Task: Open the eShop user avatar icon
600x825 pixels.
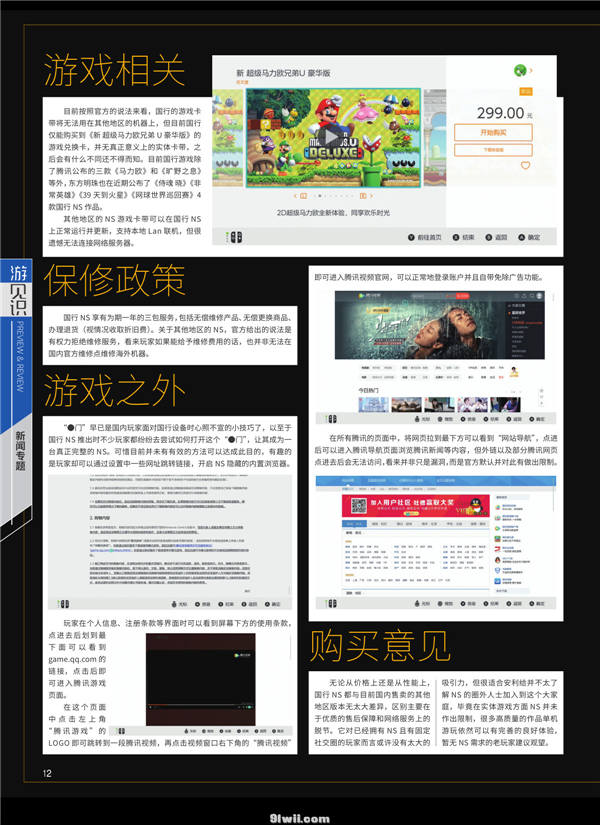Action: pyautogui.click(x=520, y=70)
